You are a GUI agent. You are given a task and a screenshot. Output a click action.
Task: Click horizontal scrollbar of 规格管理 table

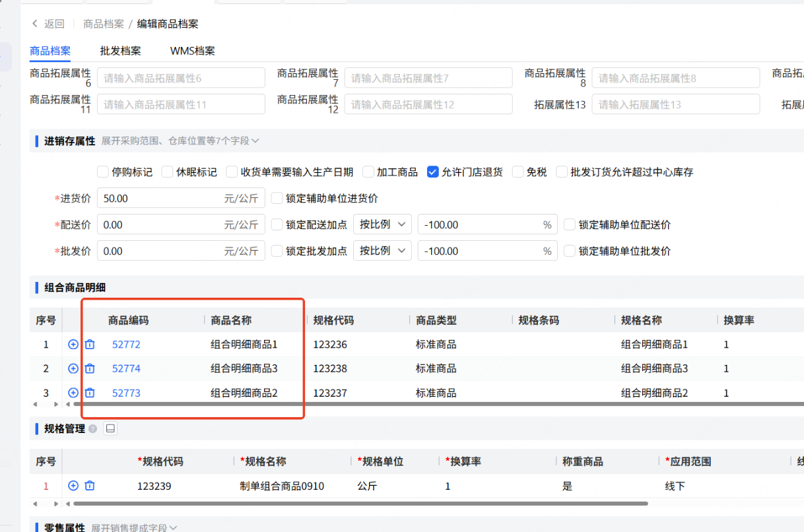tap(360, 504)
